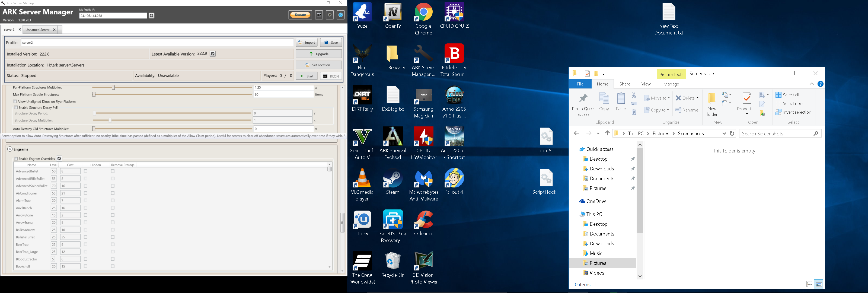Create a New folder in Screenshots
Viewport: 868px width, 293px height.
coord(712,104)
